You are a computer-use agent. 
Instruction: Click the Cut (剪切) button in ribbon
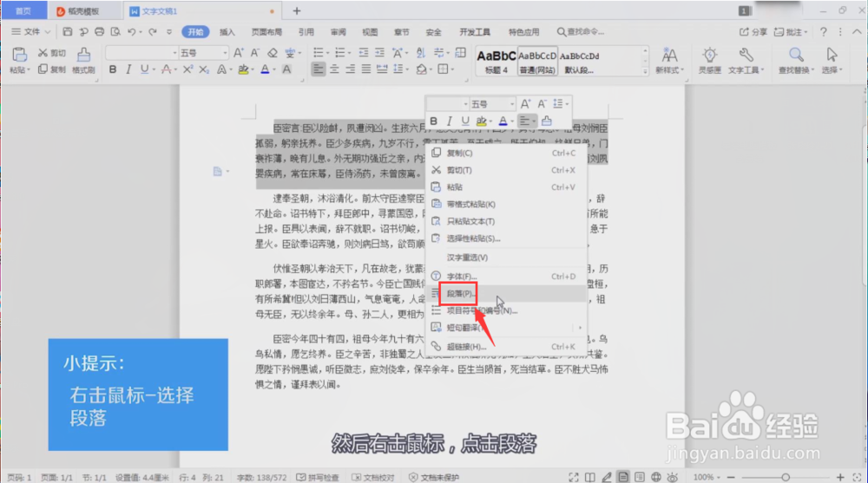(52, 53)
